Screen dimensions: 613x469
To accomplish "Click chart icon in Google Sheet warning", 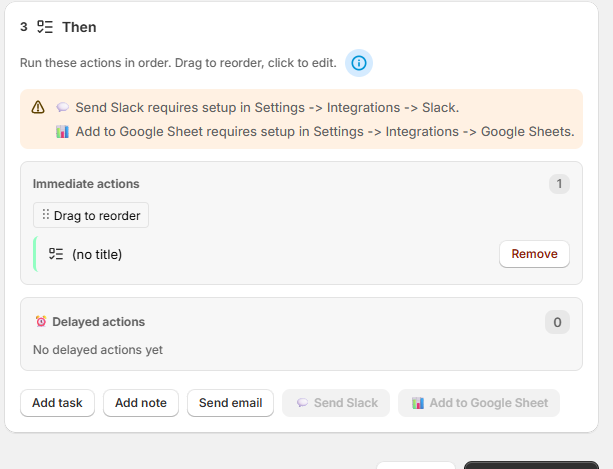I will (x=62, y=132).
